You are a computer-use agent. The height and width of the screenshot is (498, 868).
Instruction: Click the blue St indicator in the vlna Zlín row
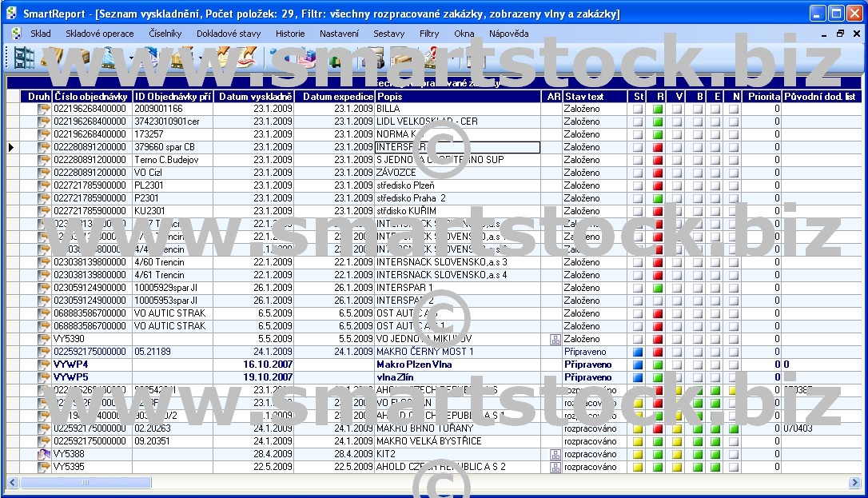[638, 377]
